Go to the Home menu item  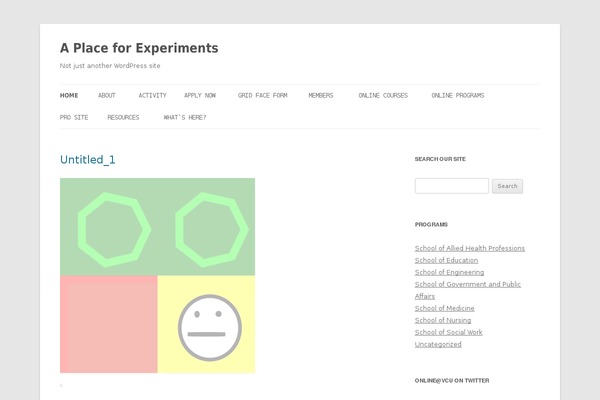pos(69,95)
